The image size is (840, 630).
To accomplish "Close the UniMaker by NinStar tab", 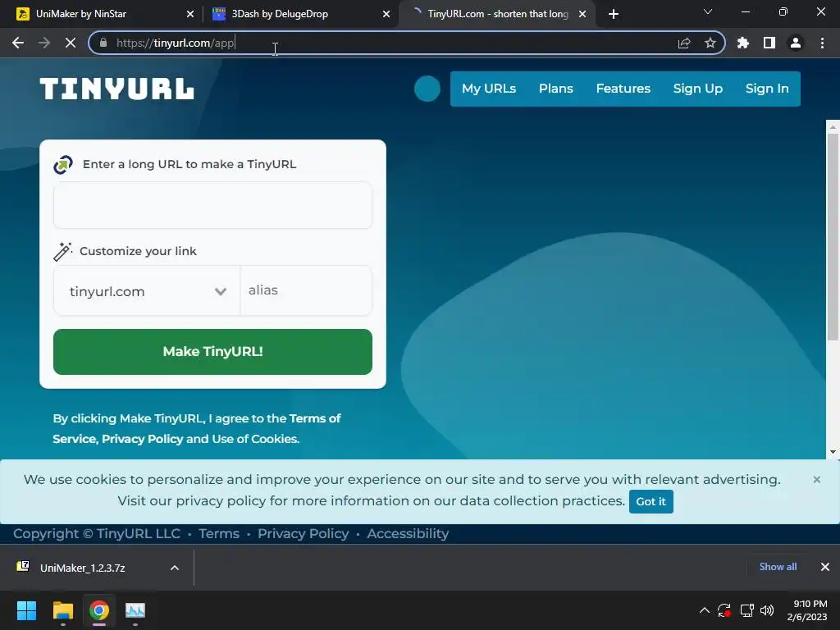I will coord(189,14).
